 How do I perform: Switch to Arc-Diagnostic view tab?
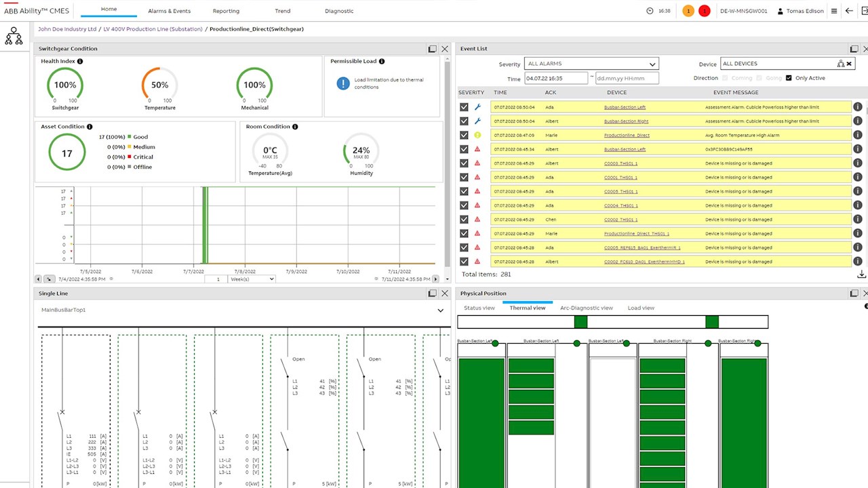pyautogui.click(x=587, y=308)
